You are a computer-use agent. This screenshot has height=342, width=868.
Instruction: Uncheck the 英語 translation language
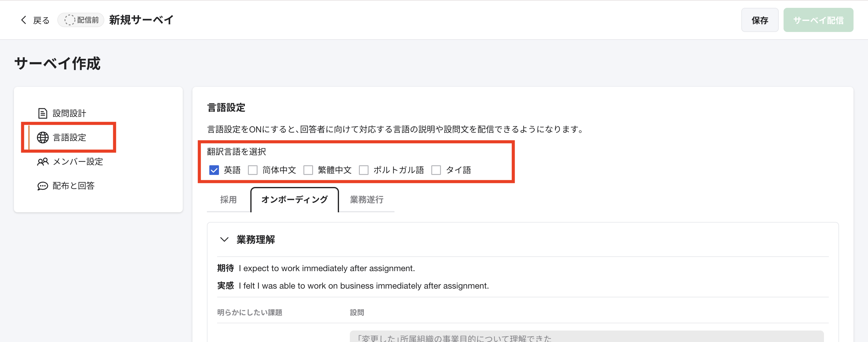pos(214,170)
